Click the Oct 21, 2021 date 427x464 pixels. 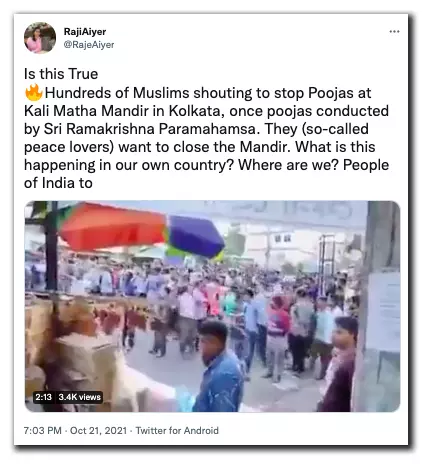98,430
